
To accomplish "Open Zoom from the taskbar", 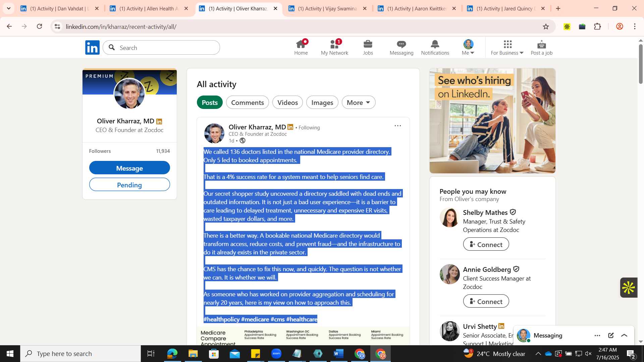I will tap(276, 354).
